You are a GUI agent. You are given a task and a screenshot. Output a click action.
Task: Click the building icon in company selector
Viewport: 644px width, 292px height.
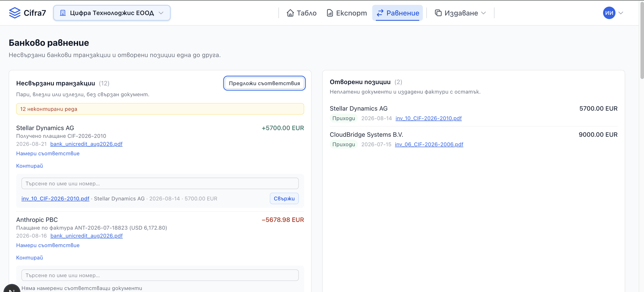click(63, 13)
